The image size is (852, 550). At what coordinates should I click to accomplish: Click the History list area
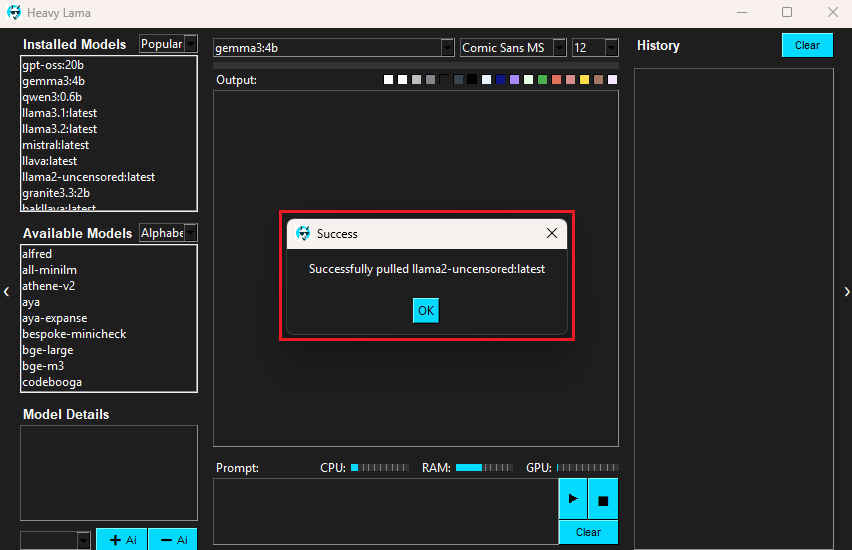pos(734,309)
